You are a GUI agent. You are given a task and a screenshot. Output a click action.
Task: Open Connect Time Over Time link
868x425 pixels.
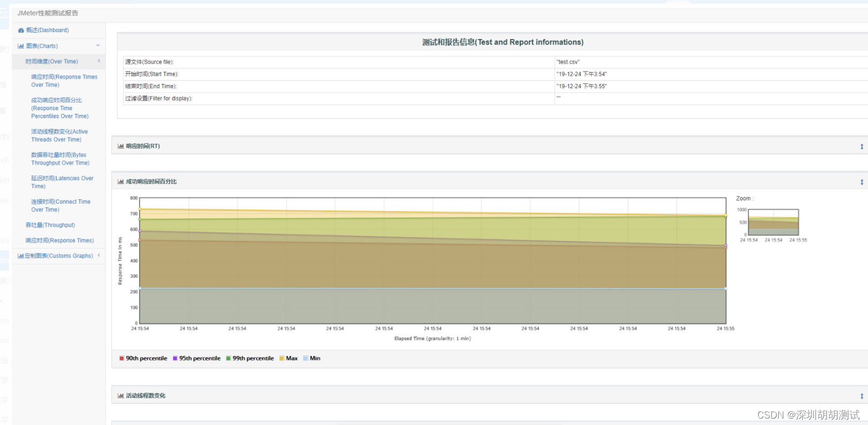[60, 206]
